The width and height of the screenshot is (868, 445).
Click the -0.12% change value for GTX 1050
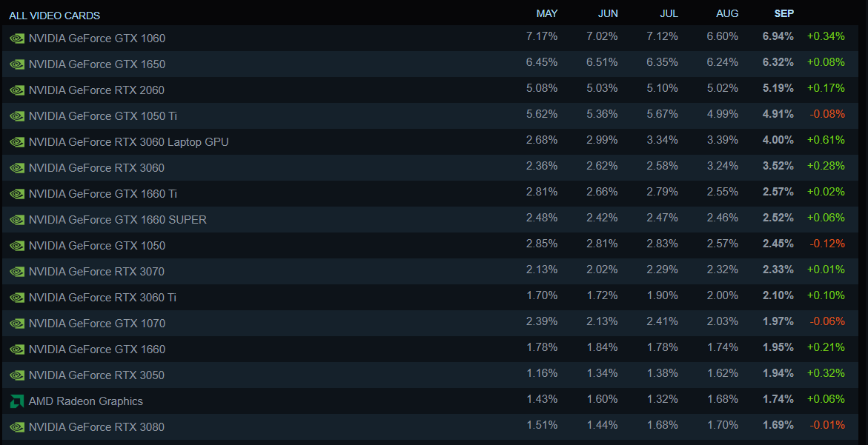pos(826,244)
